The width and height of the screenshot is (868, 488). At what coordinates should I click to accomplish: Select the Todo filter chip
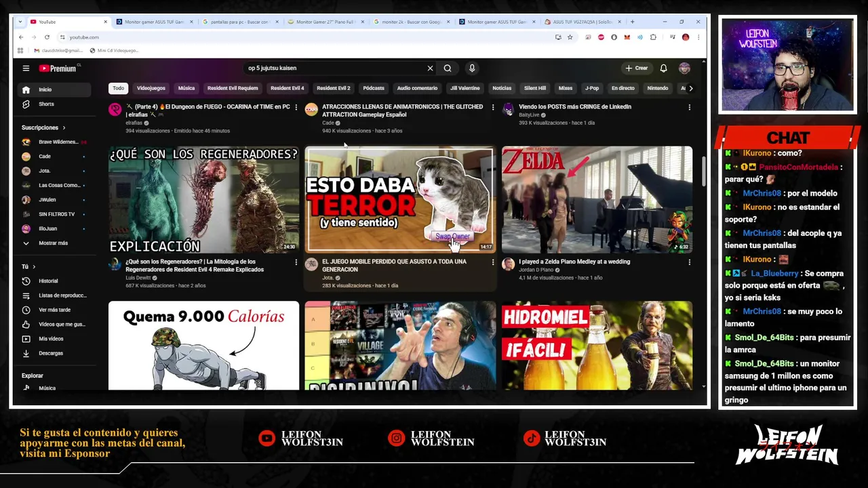119,88
